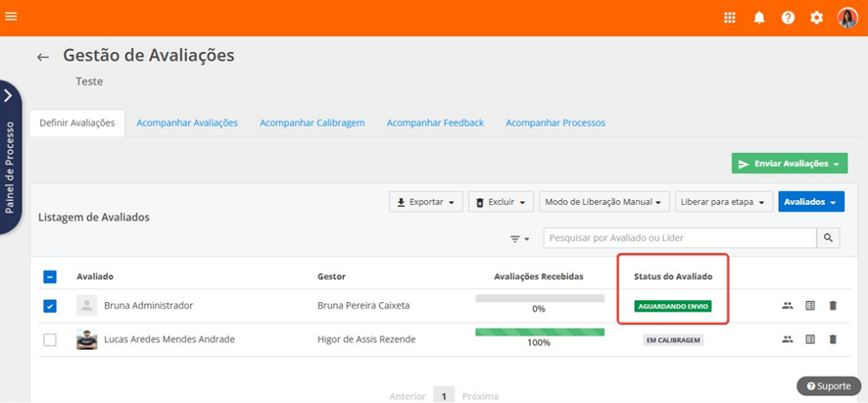
Task: Uncheck the Bruna Administrador row checkbox
Action: coord(50,306)
